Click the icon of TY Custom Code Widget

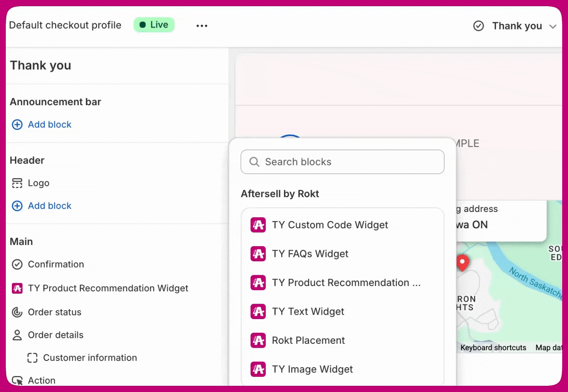pyautogui.click(x=258, y=225)
